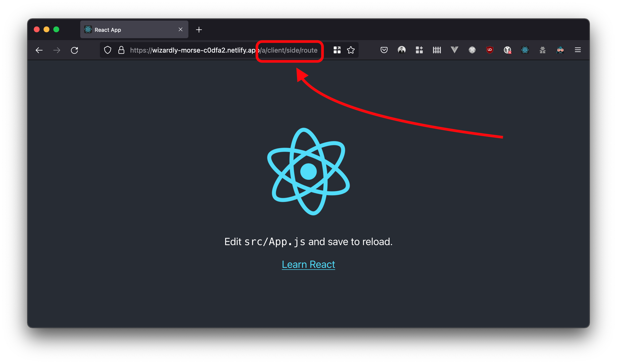The image size is (617, 364).
Task: Click the picket fence extension icon
Action: click(437, 50)
